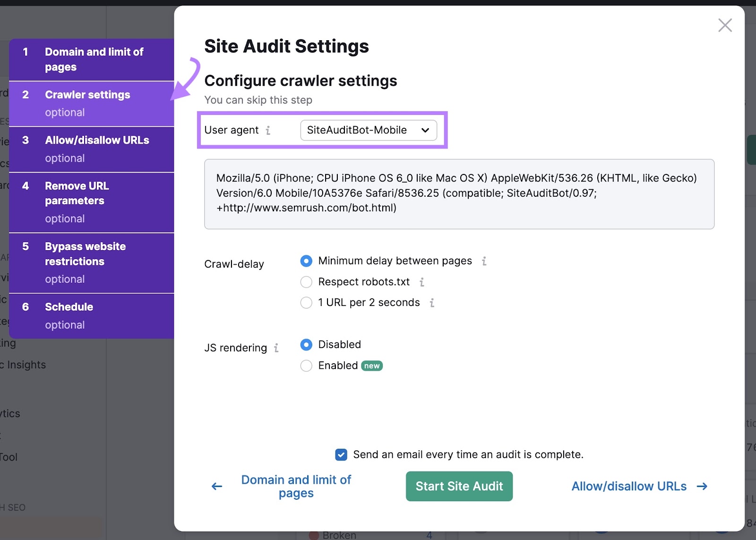Click the Allow/disallow URLs link

(x=628, y=486)
